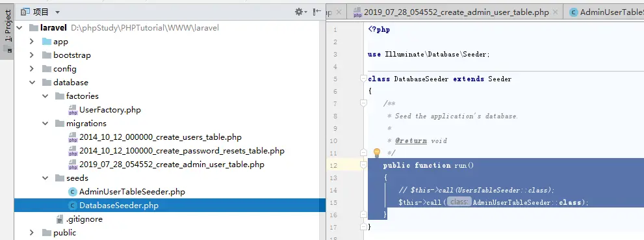Open 2019_07_28_054552_create_admin_user_table.php in tree

(172, 165)
